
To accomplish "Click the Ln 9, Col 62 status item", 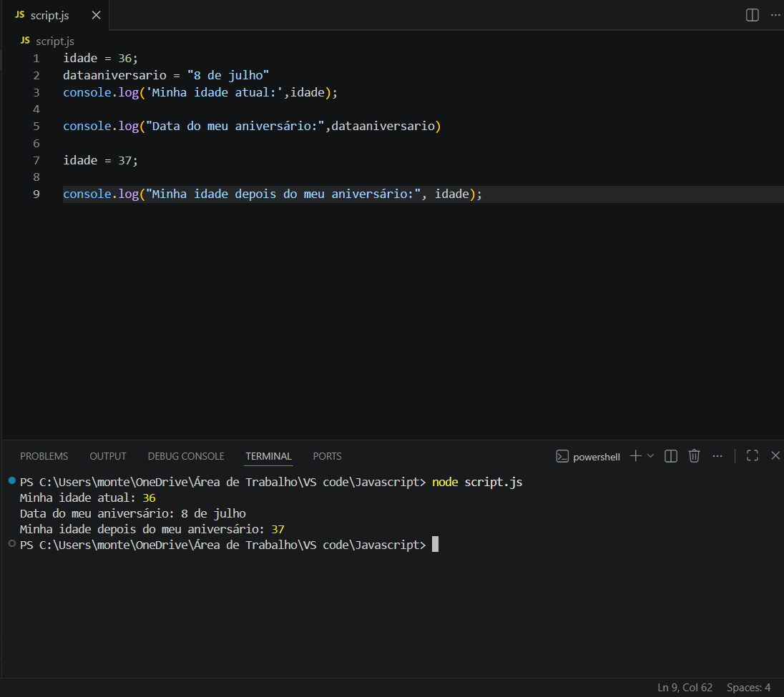I will coord(685,688).
